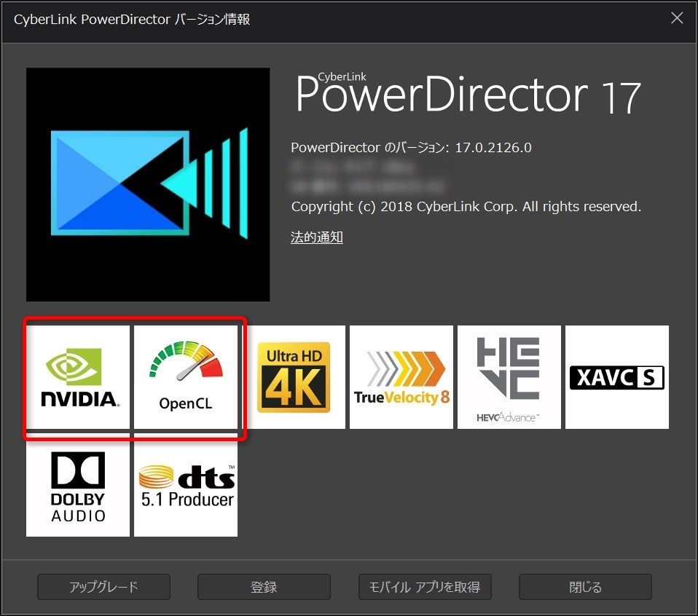Select the XAVC S logo tile
Image resolution: width=698 pixels, height=616 pixels.
click(617, 377)
